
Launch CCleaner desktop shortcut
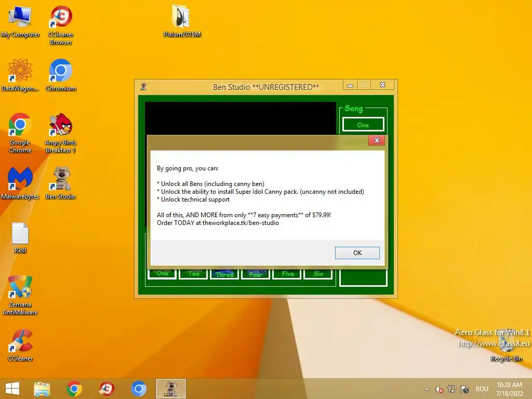tap(20, 345)
